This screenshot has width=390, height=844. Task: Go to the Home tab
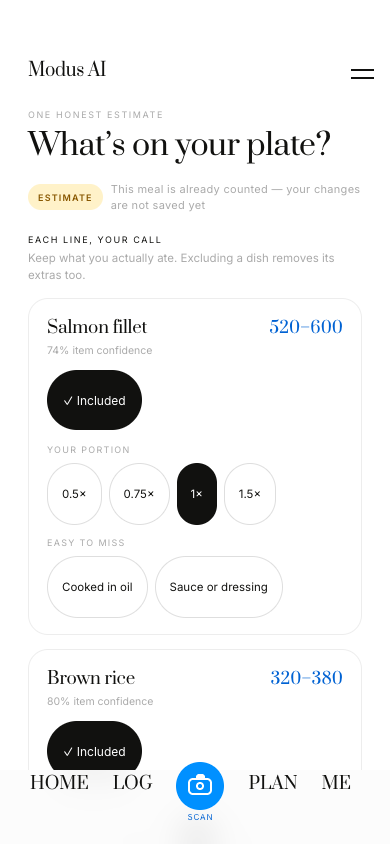pos(59,782)
